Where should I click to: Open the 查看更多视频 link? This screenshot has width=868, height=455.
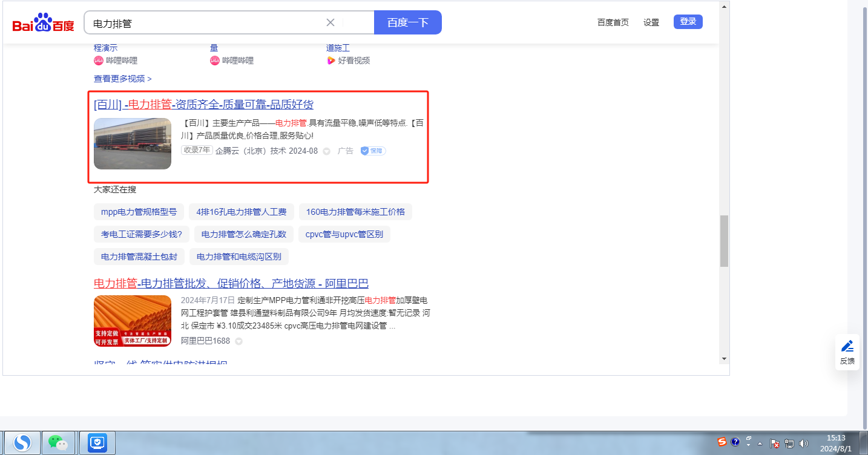(x=122, y=79)
